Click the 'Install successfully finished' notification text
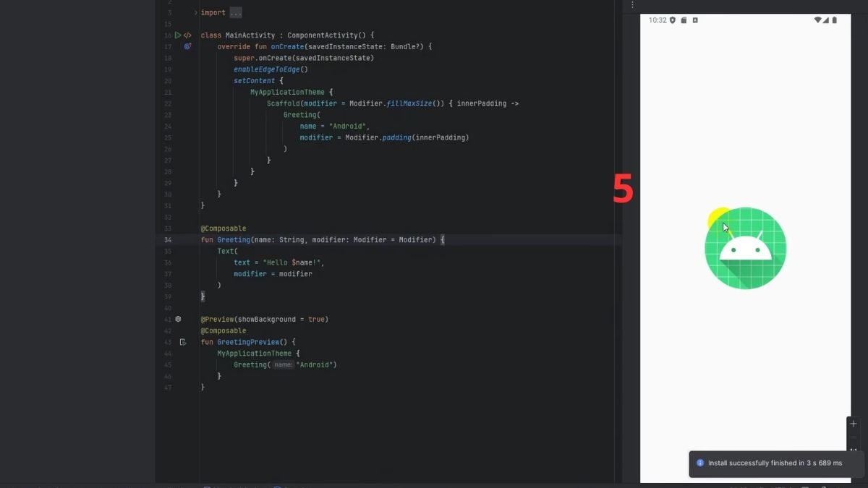The width and height of the screenshot is (868, 488). pyautogui.click(x=775, y=463)
